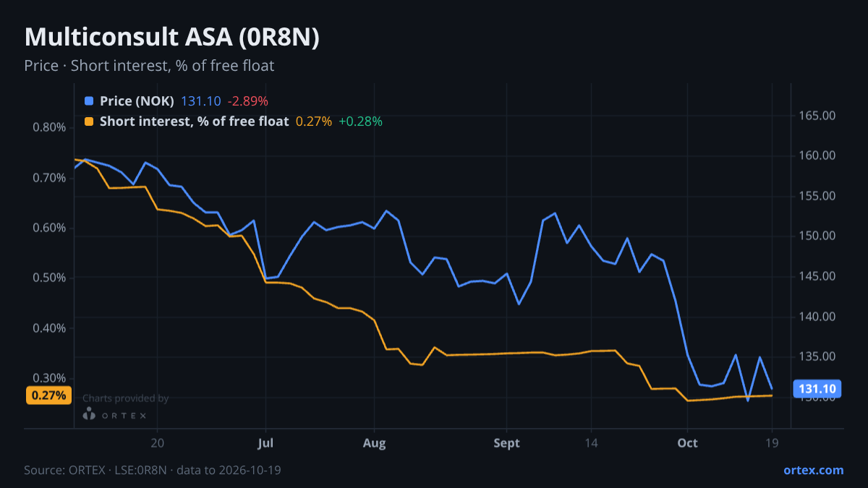Click the Sept x-axis label

(x=507, y=443)
